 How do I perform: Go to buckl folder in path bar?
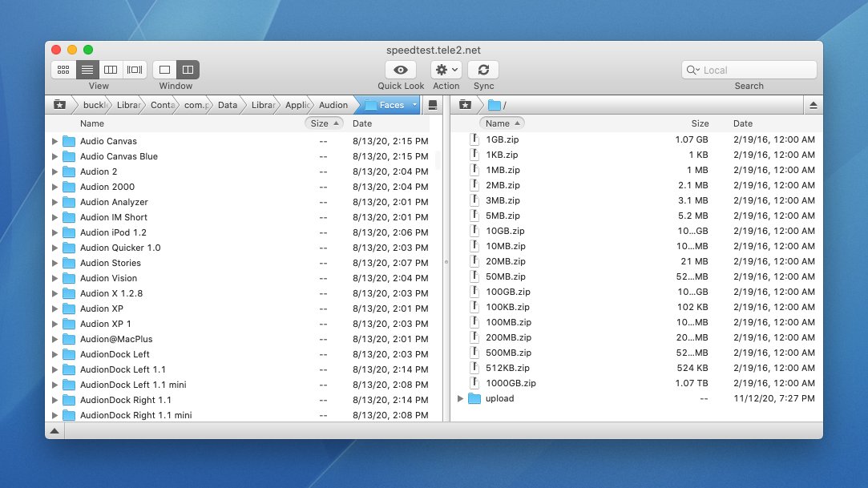[95, 105]
